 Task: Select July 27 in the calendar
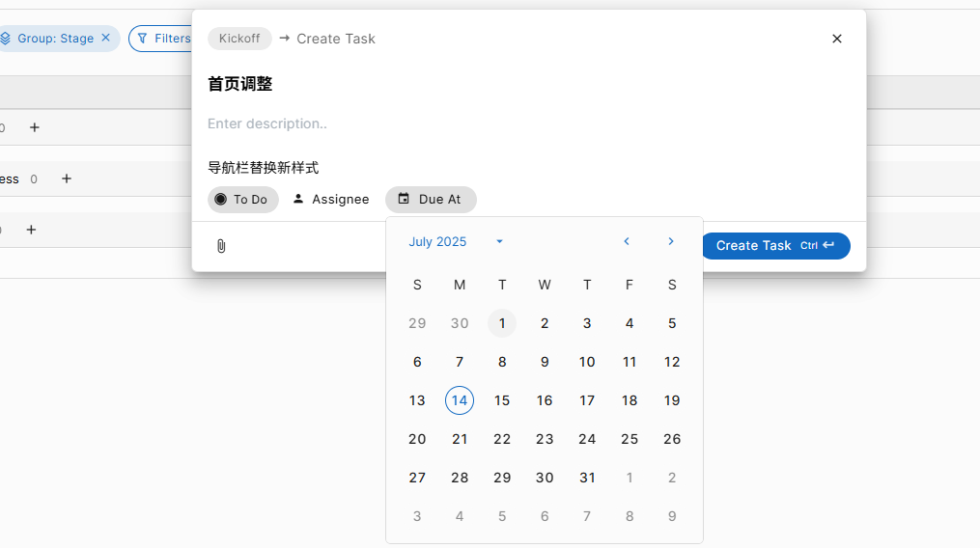(417, 478)
